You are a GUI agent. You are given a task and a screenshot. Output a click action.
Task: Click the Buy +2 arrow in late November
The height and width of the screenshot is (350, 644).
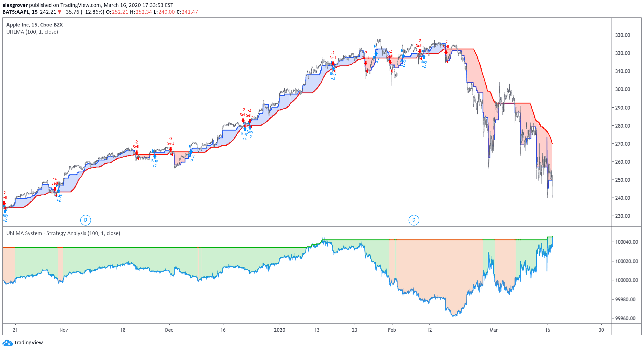(x=155, y=157)
